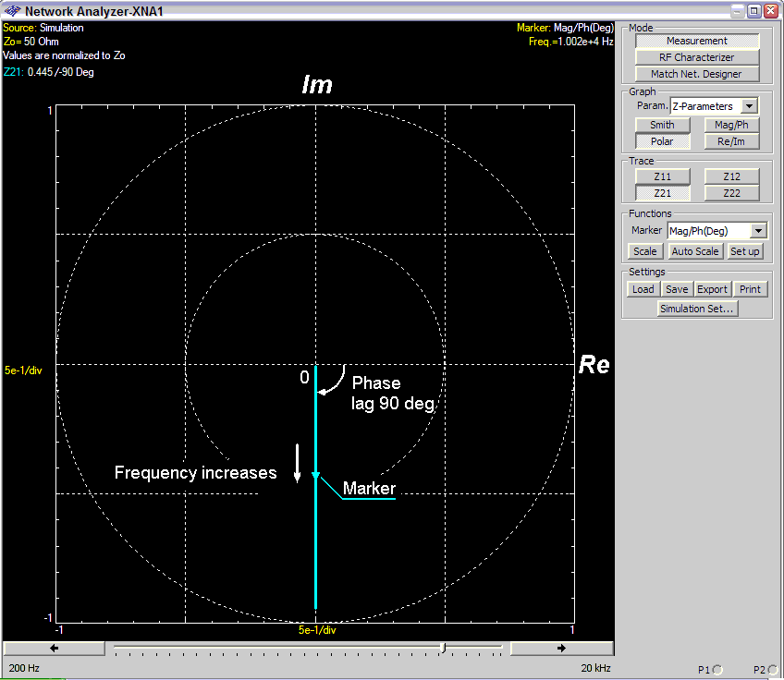Toggle the Polar graph view
Image resolution: width=784 pixels, height=680 pixels.
coord(662,142)
